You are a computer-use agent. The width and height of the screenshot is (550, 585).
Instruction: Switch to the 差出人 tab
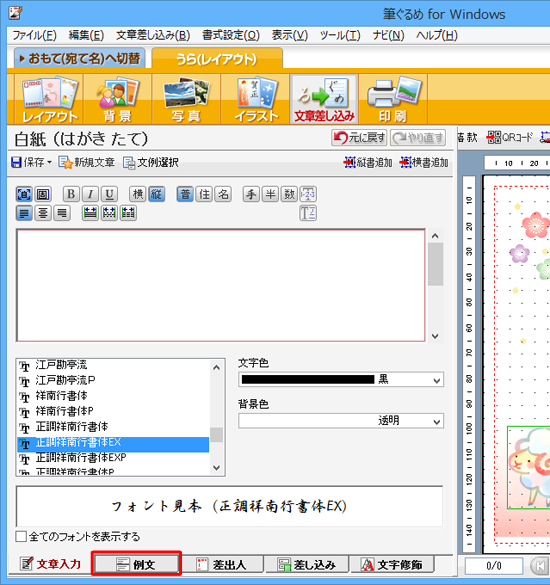click(222, 564)
